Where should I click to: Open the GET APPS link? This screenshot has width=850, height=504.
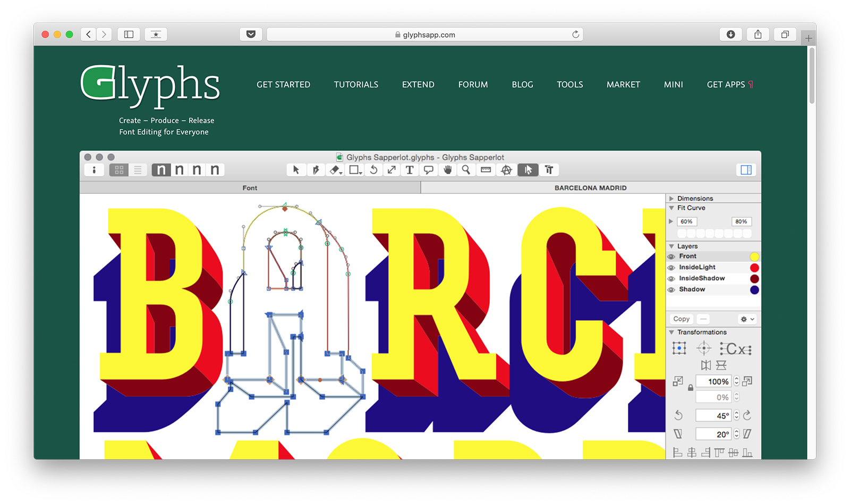click(x=730, y=84)
